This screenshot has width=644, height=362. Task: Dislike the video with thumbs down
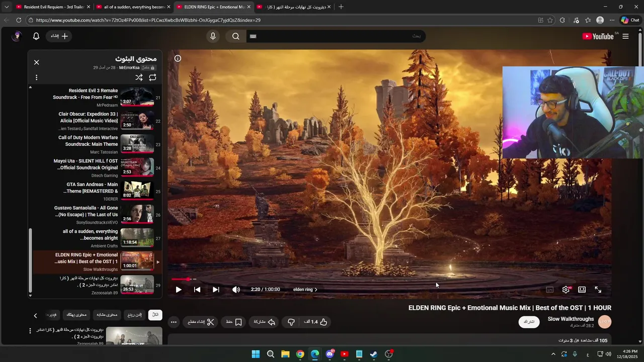(291, 322)
